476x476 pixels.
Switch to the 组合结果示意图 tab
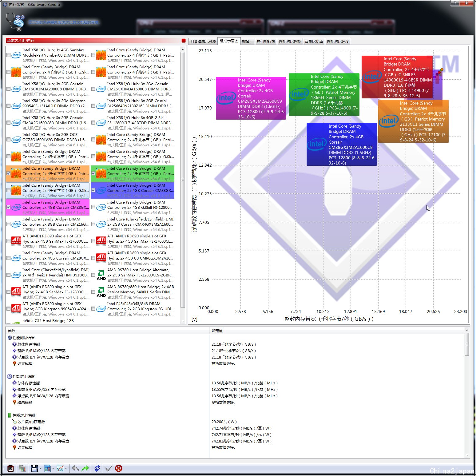click(x=203, y=41)
